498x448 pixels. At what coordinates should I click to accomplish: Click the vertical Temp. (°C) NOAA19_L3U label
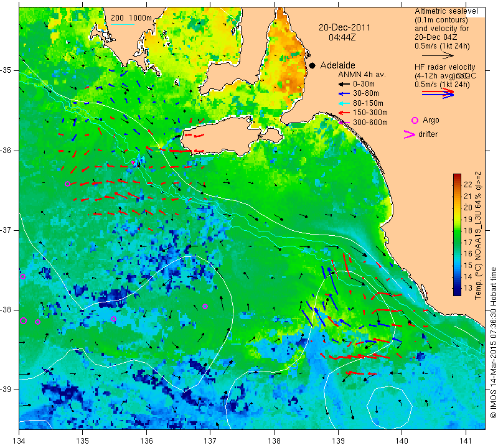pos(477,236)
